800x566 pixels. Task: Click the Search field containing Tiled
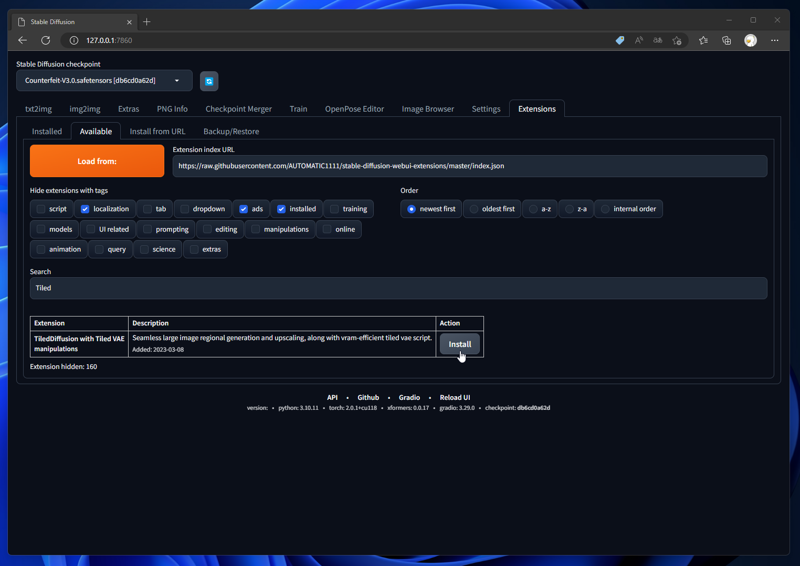point(398,288)
